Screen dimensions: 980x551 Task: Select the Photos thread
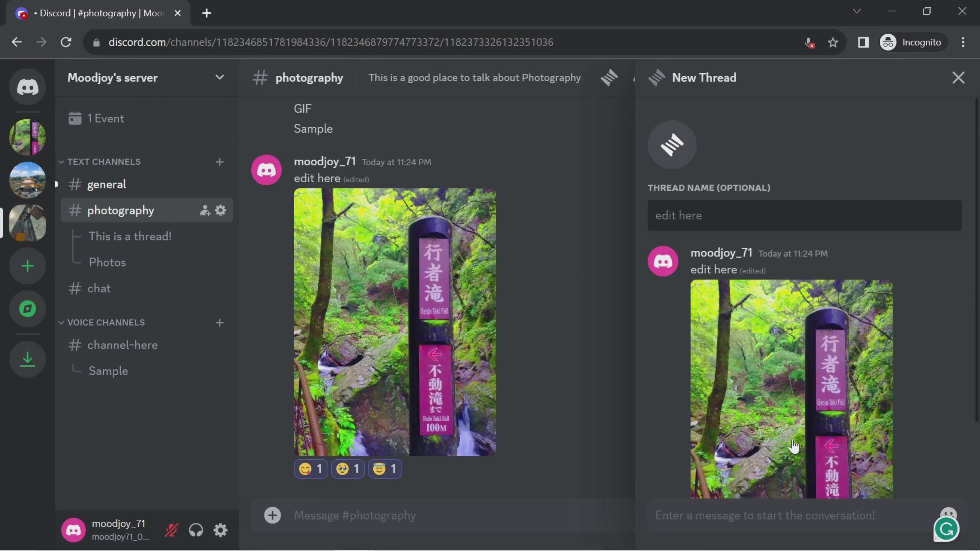(107, 262)
